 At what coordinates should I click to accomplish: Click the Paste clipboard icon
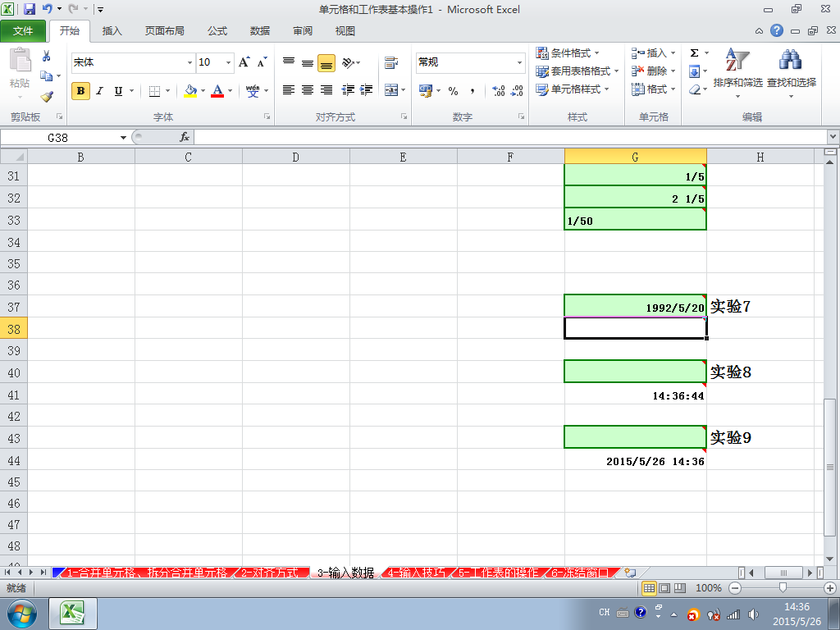[x=20, y=60]
